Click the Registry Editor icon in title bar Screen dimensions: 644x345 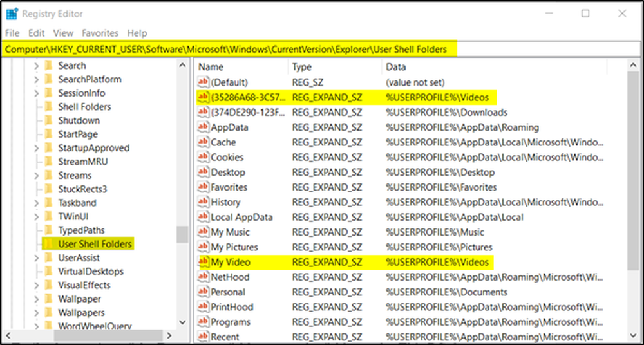[x=12, y=13]
